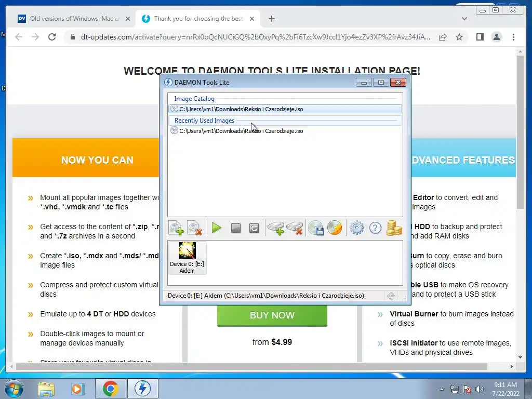Screen dimensions: 532x399
Task: Go forward in Chrome
Action: (x=35, y=37)
